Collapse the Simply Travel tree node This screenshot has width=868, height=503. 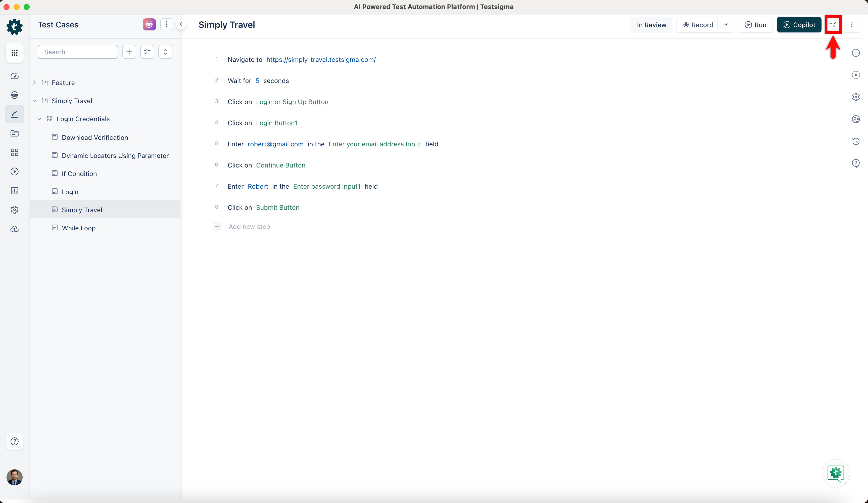(x=34, y=100)
